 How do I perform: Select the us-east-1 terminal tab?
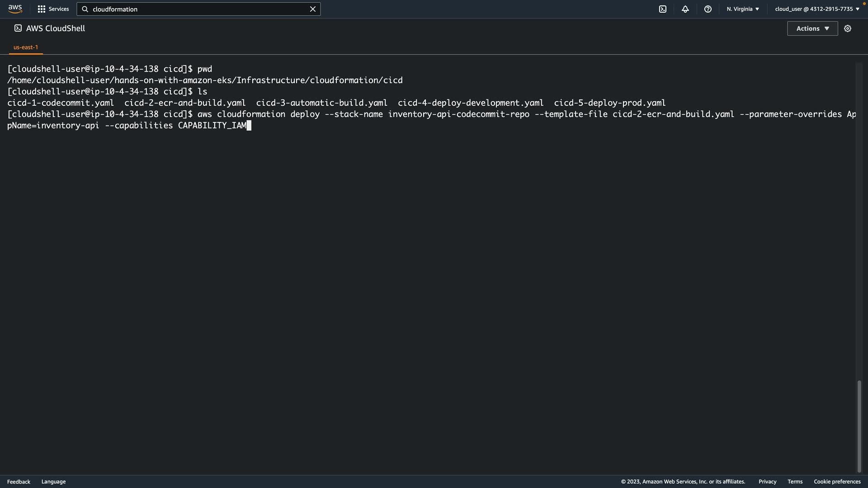(x=26, y=47)
